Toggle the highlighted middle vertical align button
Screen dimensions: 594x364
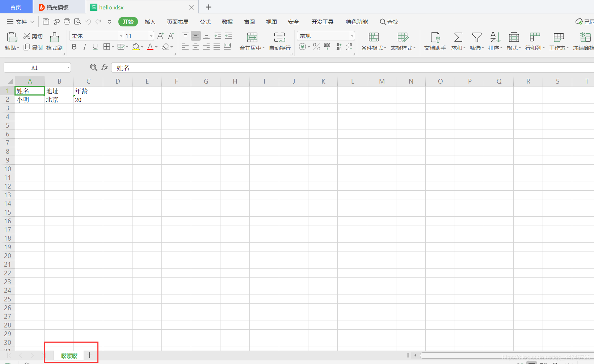196,35
